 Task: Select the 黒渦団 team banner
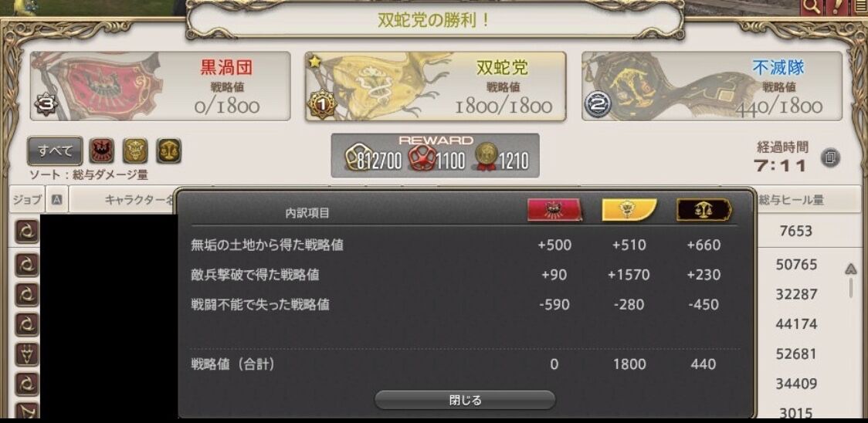tap(160, 86)
